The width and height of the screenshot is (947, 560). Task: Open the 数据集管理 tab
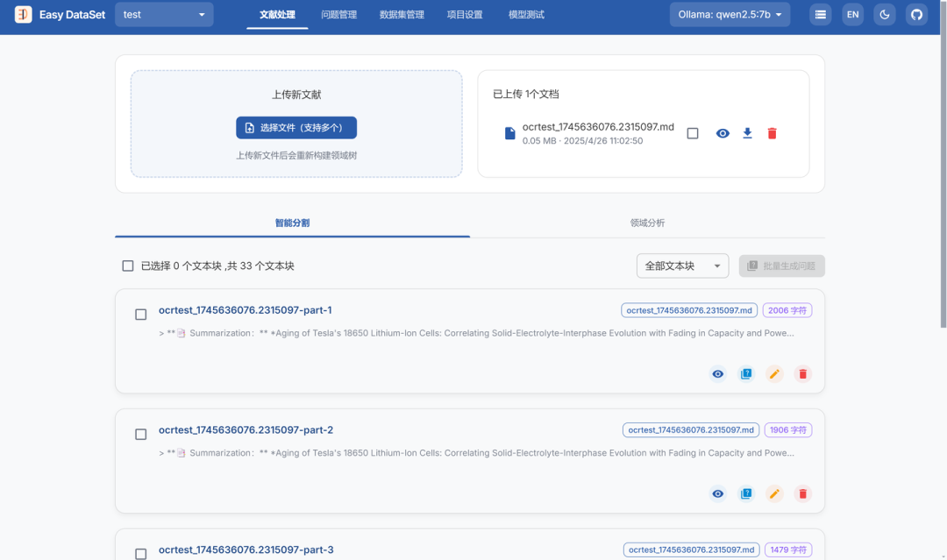[x=402, y=15]
